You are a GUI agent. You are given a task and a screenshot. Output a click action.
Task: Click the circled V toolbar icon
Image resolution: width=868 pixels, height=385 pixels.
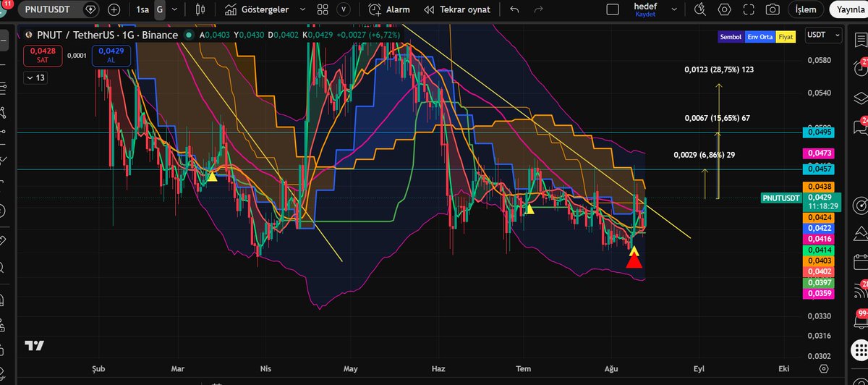pyautogui.click(x=344, y=10)
